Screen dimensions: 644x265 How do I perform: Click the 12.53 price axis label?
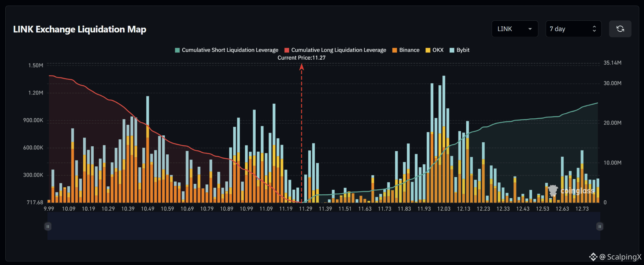click(x=542, y=209)
